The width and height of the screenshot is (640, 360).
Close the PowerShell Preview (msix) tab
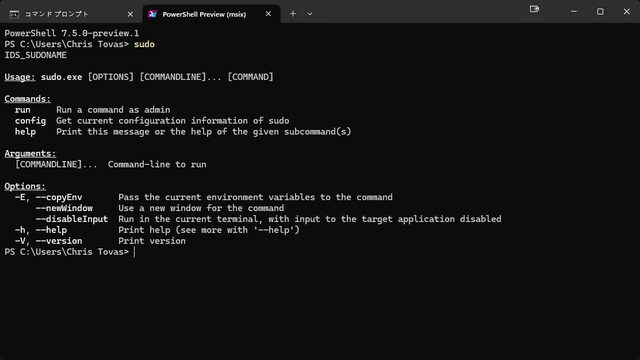coord(268,14)
